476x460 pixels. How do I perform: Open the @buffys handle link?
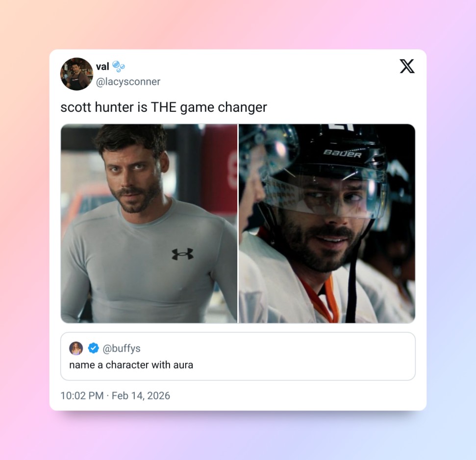(x=122, y=348)
